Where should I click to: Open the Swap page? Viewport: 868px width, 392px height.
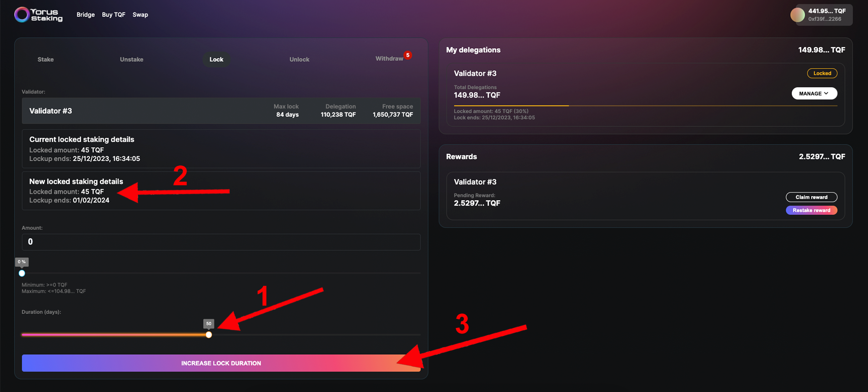(x=140, y=15)
